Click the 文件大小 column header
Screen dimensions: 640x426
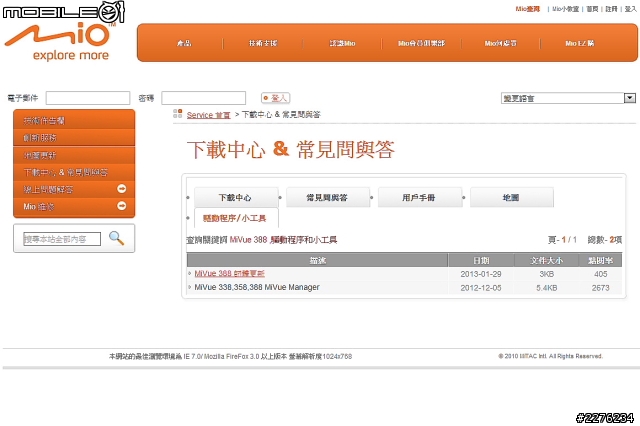click(x=546, y=260)
